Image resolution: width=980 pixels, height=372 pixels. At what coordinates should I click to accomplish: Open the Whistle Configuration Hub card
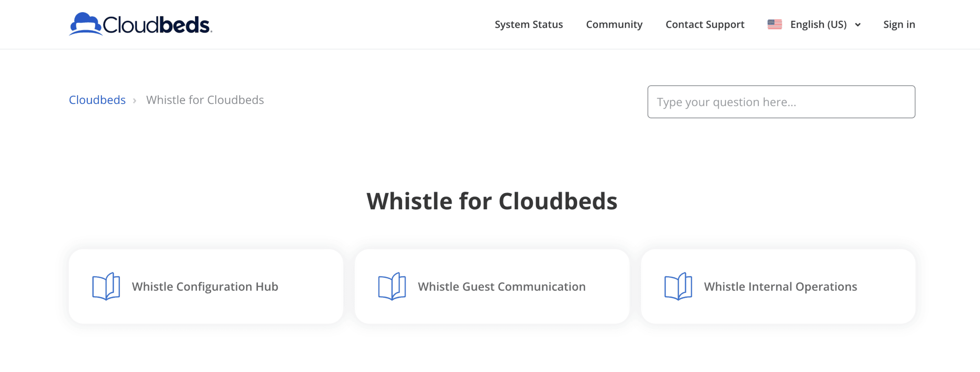coord(206,286)
